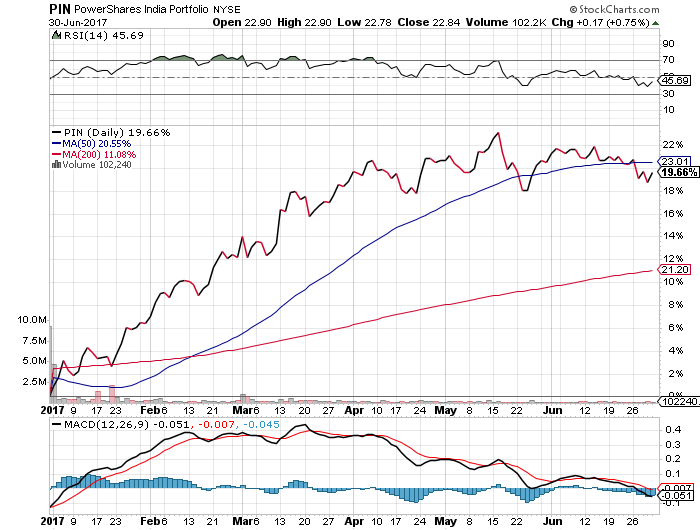This screenshot has width=700, height=530.
Task: Click the May label on price chart axis
Action: [445, 410]
